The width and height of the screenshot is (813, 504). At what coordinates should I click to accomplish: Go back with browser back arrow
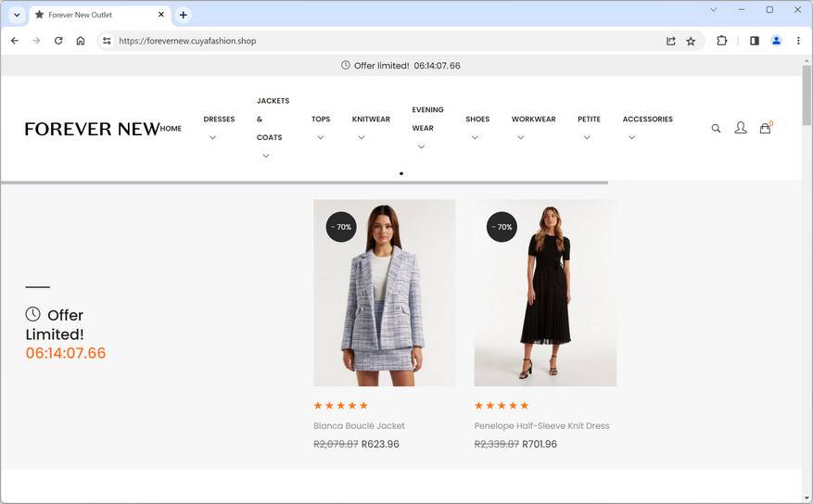(15, 41)
